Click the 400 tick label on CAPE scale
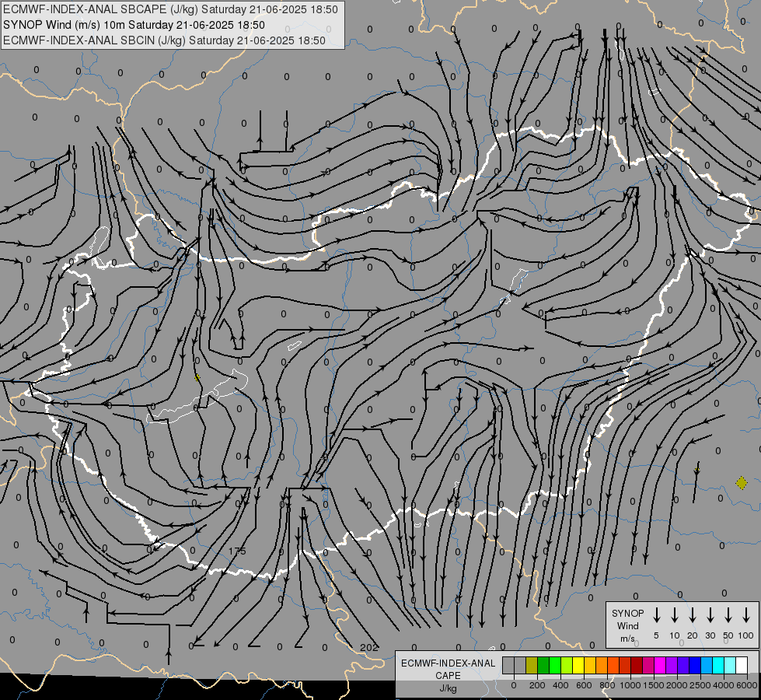 click(560, 685)
